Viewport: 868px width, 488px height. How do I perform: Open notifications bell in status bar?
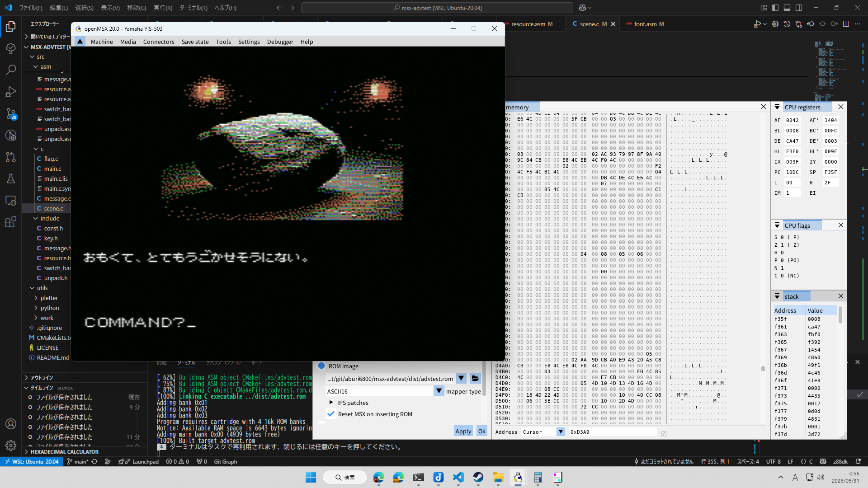[858, 462]
